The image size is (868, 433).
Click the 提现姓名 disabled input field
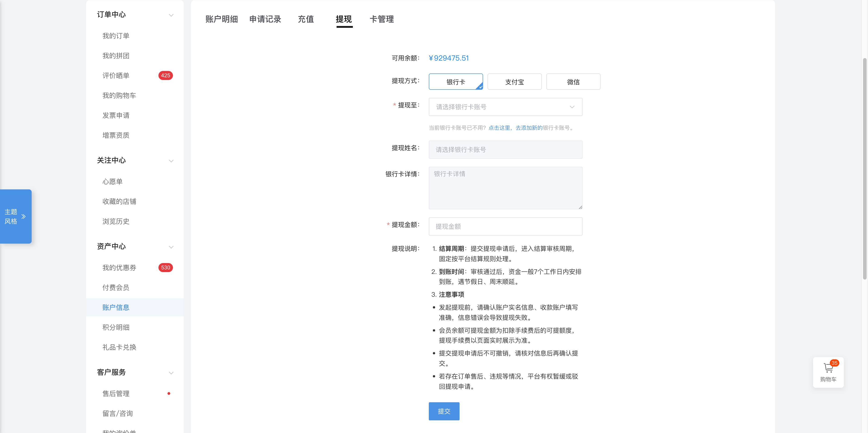point(505,150)
